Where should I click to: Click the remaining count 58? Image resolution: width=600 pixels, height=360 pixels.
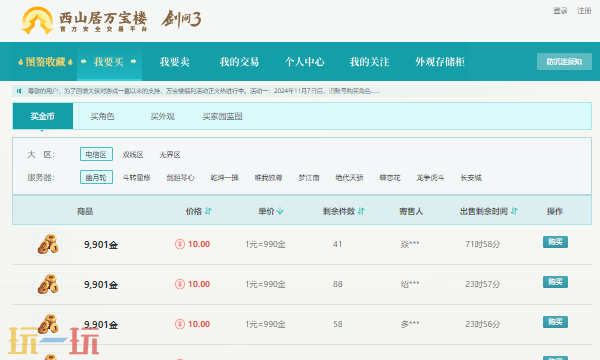pos(338,324)
